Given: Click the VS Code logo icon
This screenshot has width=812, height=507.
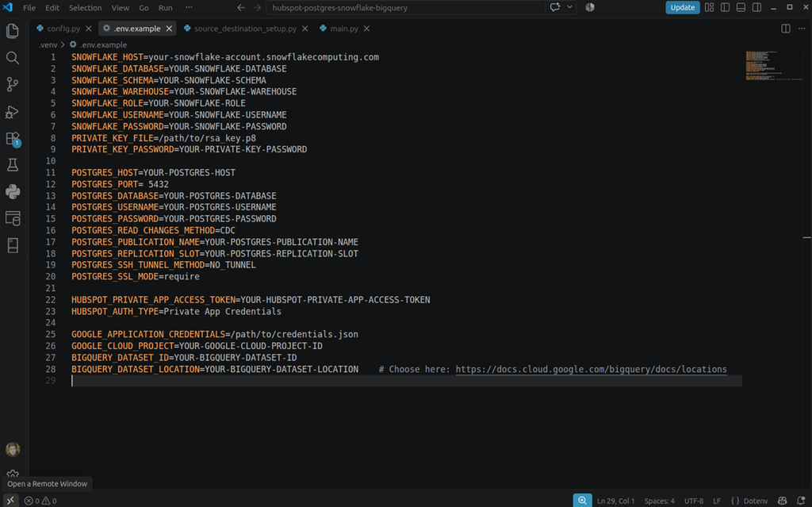Looking at the screenshot, I should [8, 7].
